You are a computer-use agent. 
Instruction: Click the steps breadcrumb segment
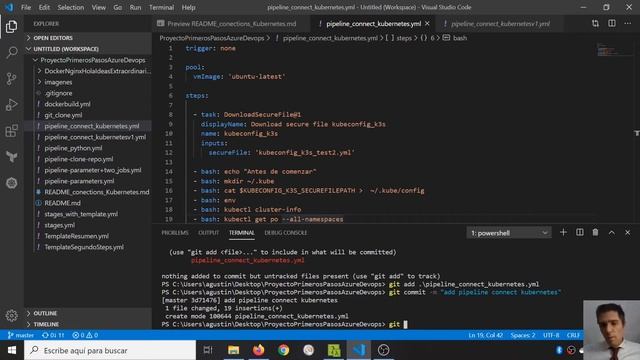(400, 38)
